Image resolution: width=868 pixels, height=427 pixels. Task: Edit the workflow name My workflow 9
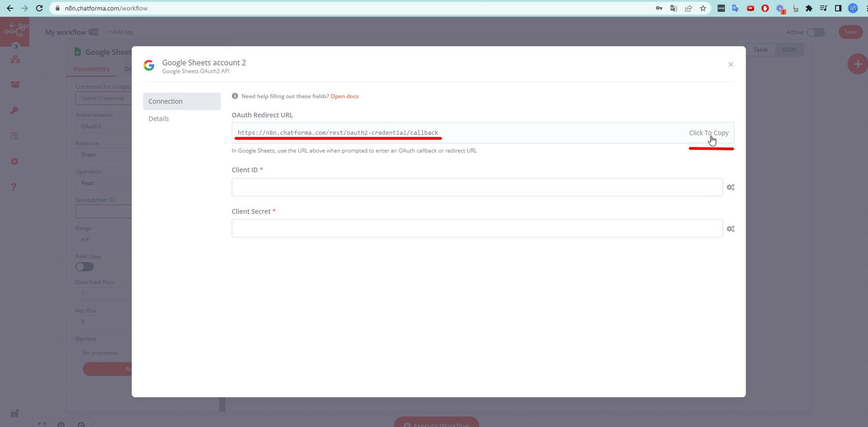pyautogui.click(x=68, y=32)
